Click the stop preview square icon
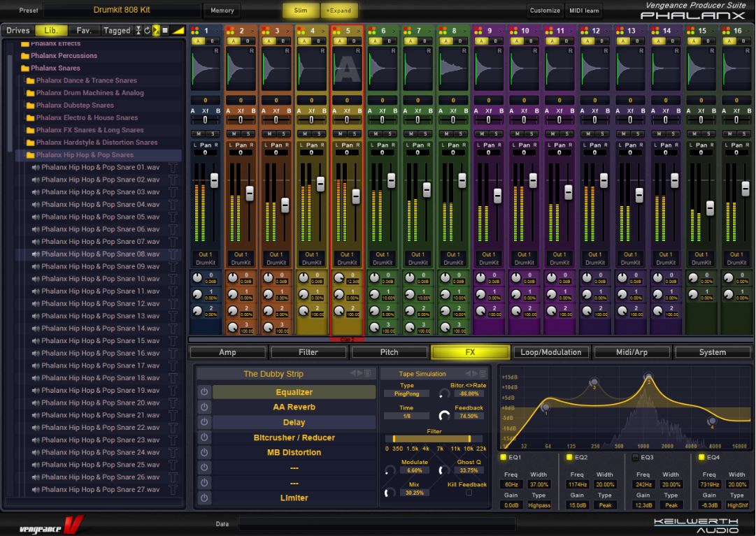Screen dimensions: 756x536 [165, 30]
